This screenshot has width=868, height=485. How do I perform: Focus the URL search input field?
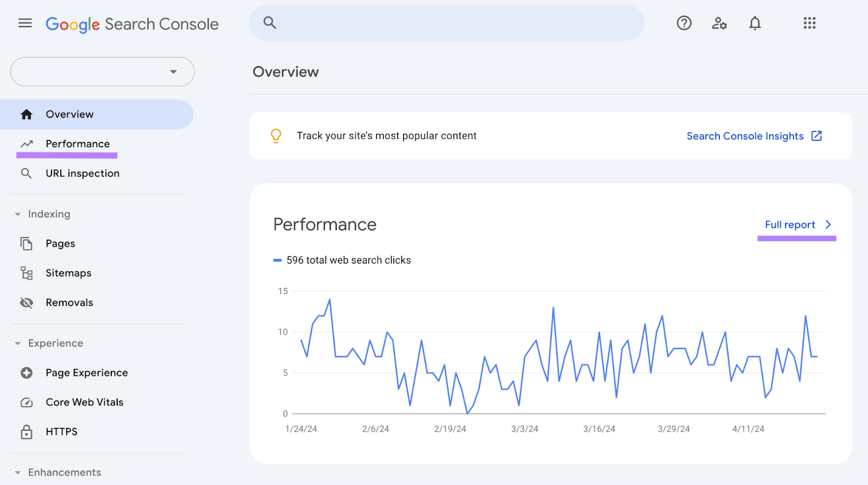pos(446,23)
